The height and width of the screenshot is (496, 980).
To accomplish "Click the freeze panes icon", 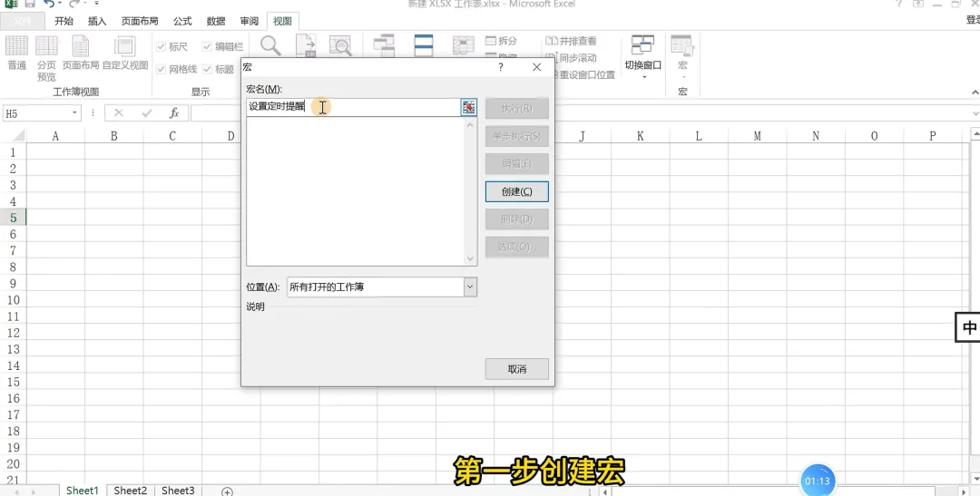I will point(463,45).
